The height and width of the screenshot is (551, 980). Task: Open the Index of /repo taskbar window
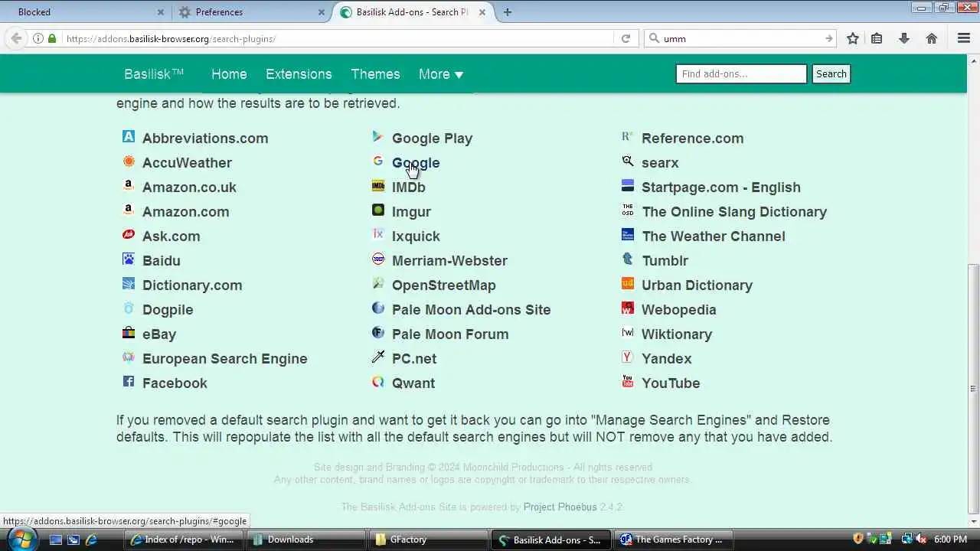pyautogui.click(x=184, y=540)
